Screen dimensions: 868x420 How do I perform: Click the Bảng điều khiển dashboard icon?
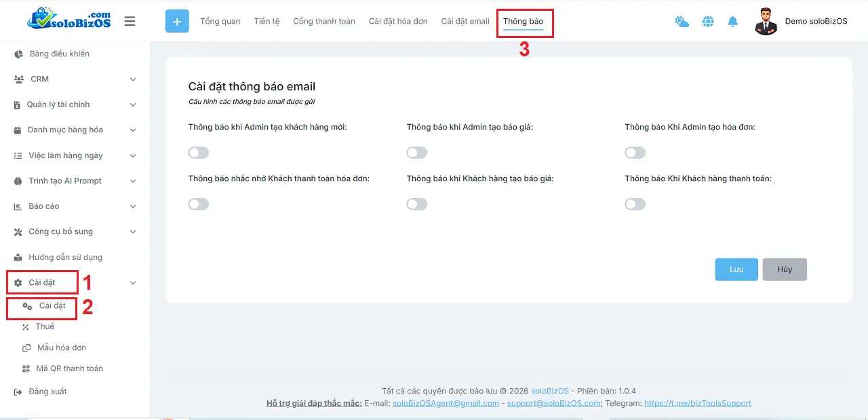coord(18,54)
